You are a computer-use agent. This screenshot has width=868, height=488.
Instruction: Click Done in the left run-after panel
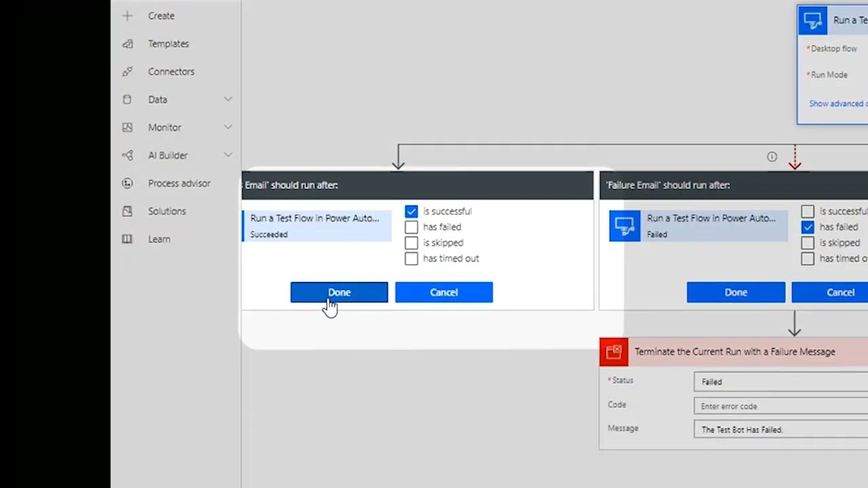pyautogui.click(x=339, y=292)
